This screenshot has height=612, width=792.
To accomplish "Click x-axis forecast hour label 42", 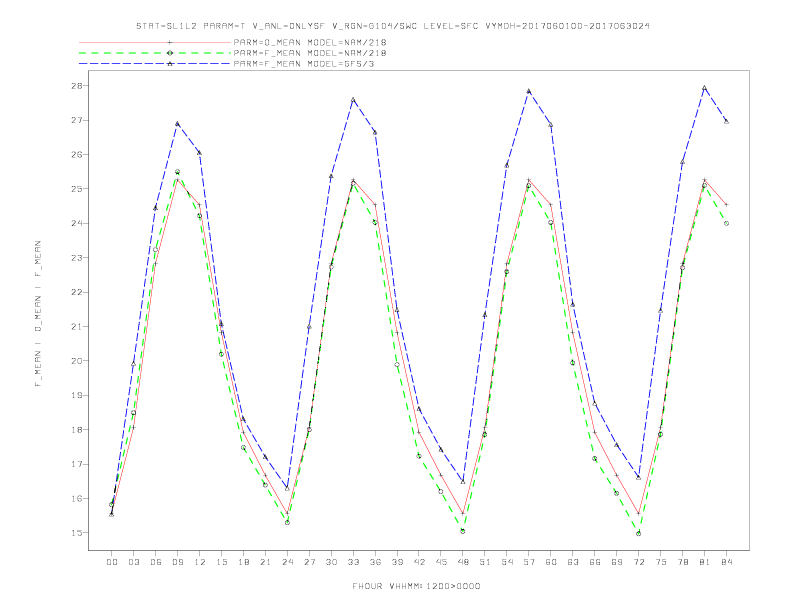I will pyautogui.click(x=419, y=562).
